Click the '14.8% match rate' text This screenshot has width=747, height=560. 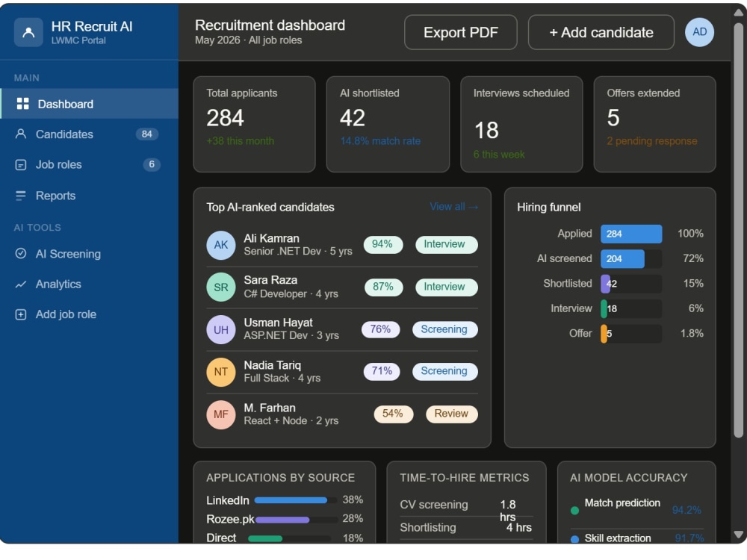[x=380, y=141]
